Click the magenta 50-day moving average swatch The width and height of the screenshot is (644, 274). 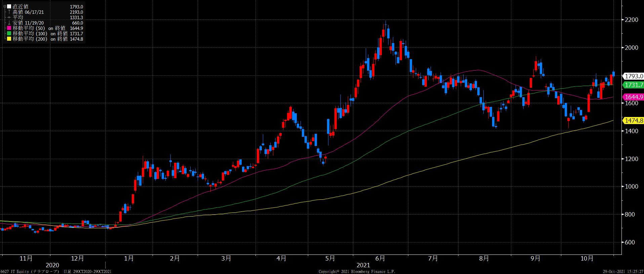[9, 28]
